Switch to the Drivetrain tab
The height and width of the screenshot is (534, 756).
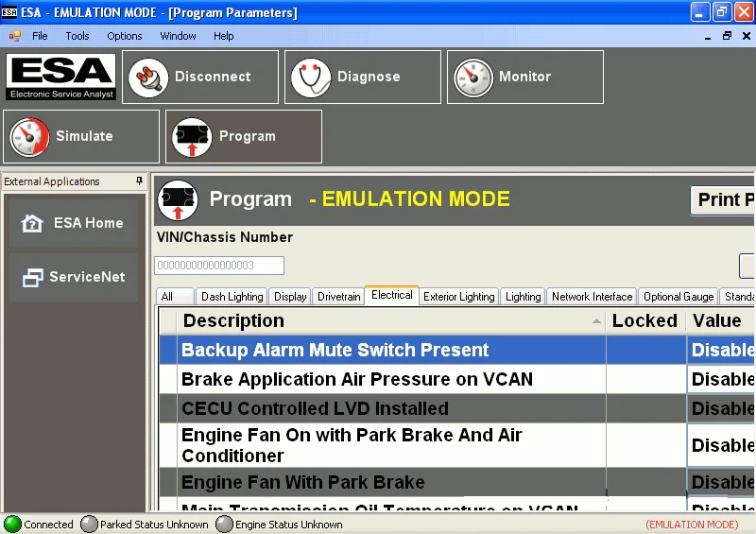tap(339, 297)
